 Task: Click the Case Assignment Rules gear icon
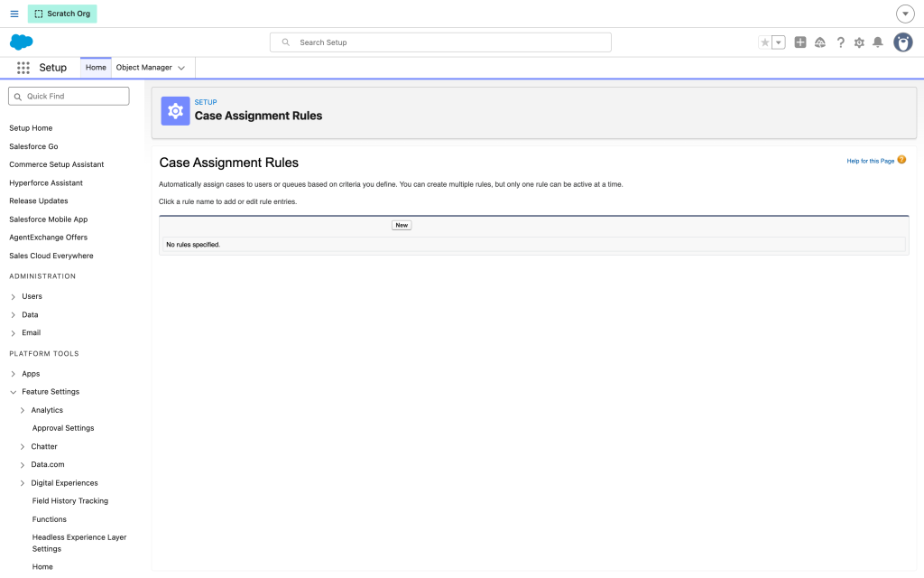point(176,111)
